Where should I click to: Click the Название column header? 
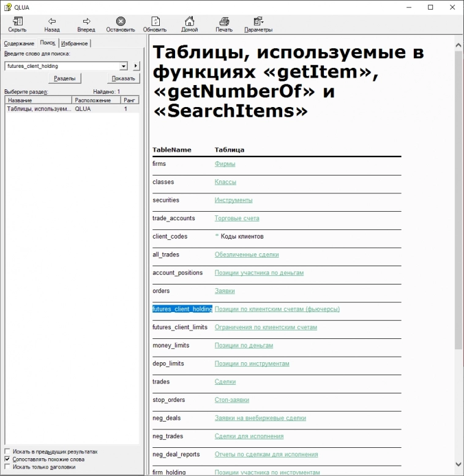(38, 100)
